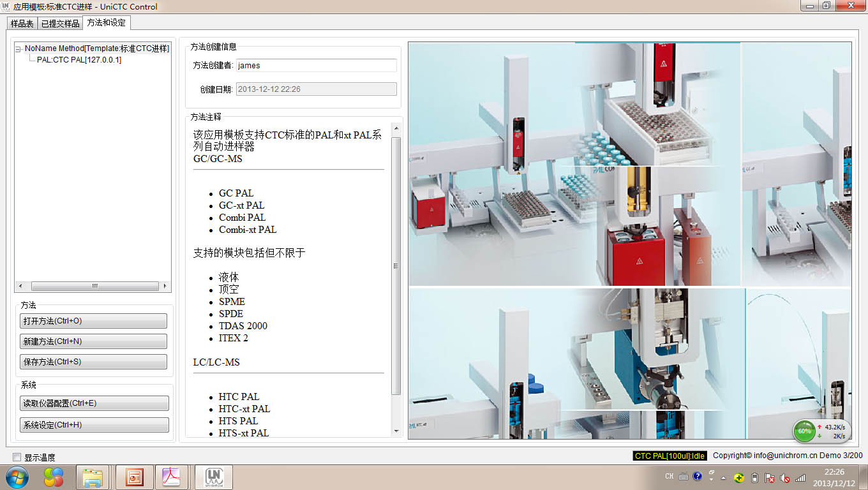Click the GC/GC-MS heading

pos(218,159)
